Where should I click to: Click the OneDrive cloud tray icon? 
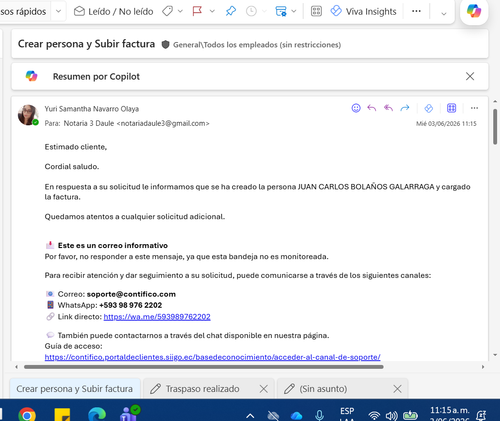coord(296,415)
